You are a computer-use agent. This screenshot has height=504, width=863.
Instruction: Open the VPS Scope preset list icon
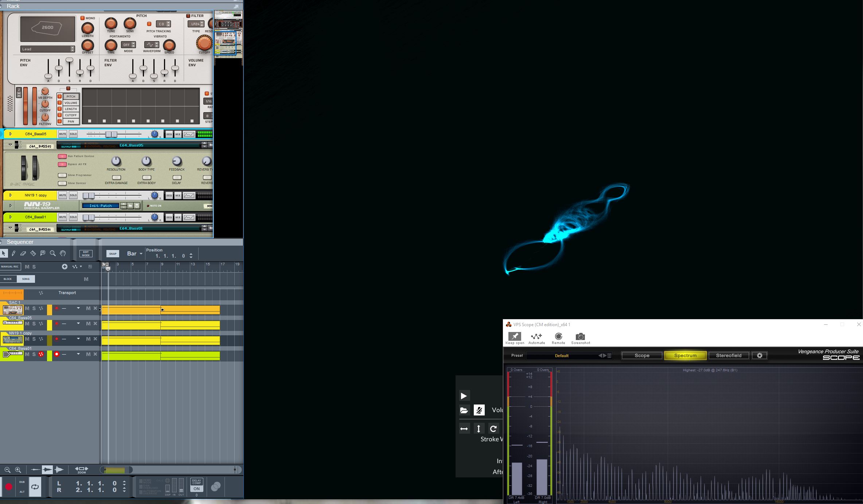pyautogui.click(x=609, y=356)
